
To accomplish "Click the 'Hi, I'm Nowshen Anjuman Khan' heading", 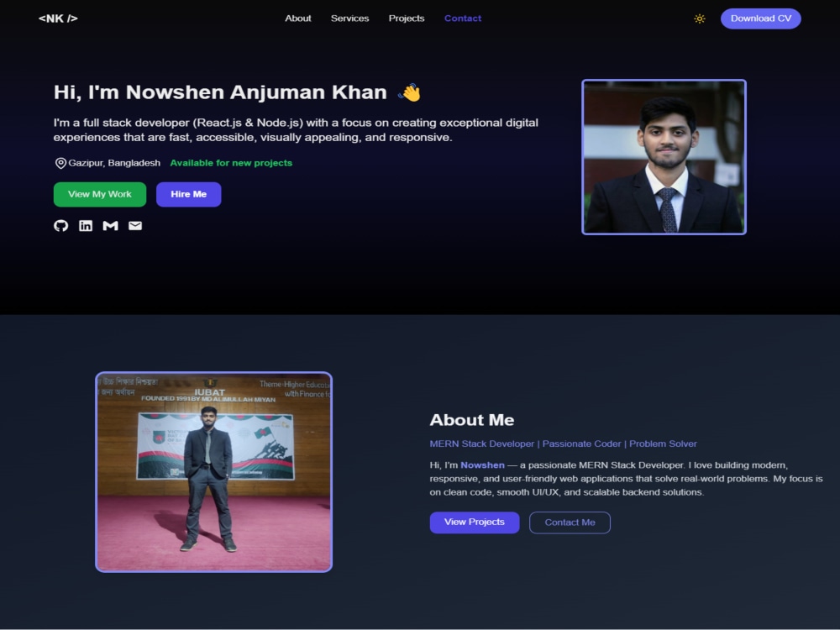I will click(x=220, y=92).
